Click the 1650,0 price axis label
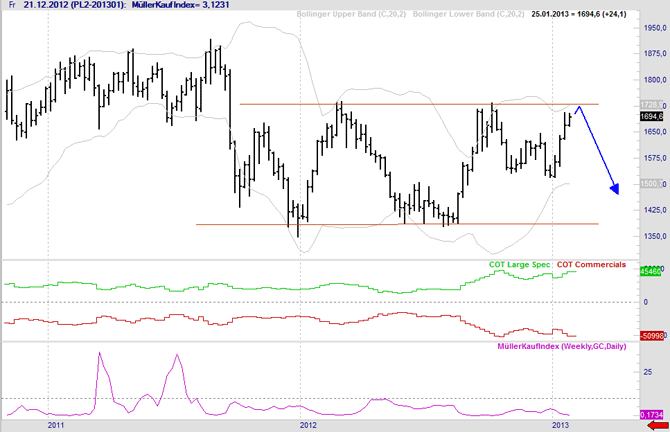The height and width of the screenshot is (432, 670). (655, 132)
